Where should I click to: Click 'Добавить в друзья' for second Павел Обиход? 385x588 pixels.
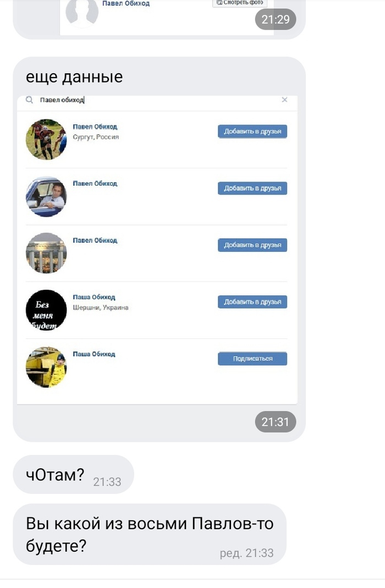252,188
